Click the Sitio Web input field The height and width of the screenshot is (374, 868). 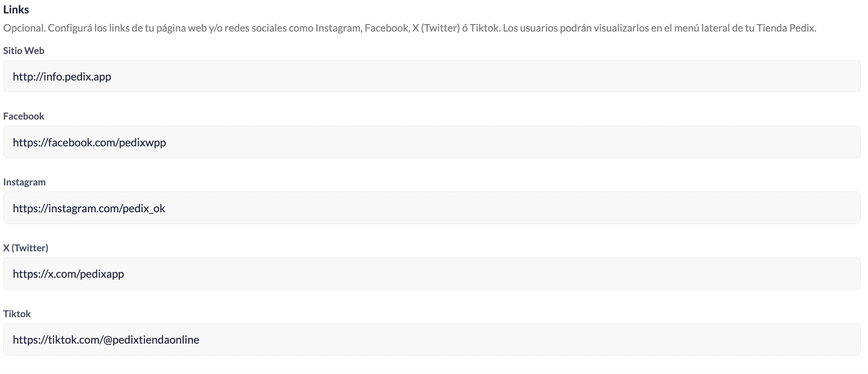(x=432, y=76)
